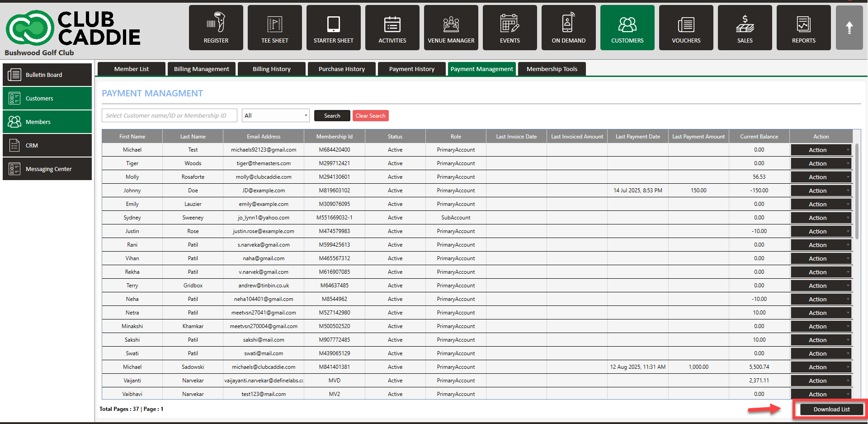Open the Events module
The height and width of the screenshot is (424, 868).
click(509, 28)
